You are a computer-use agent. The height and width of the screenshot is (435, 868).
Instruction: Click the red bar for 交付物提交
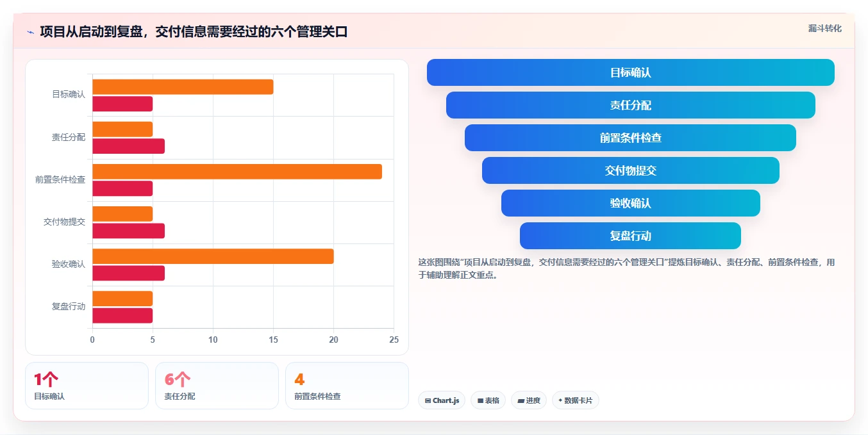pos(128,231)
